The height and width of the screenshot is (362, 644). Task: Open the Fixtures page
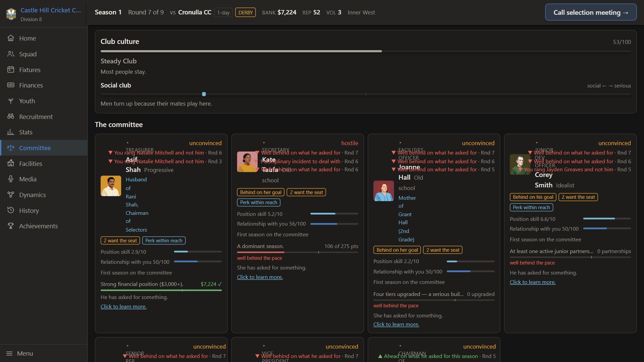coord(44,70)
